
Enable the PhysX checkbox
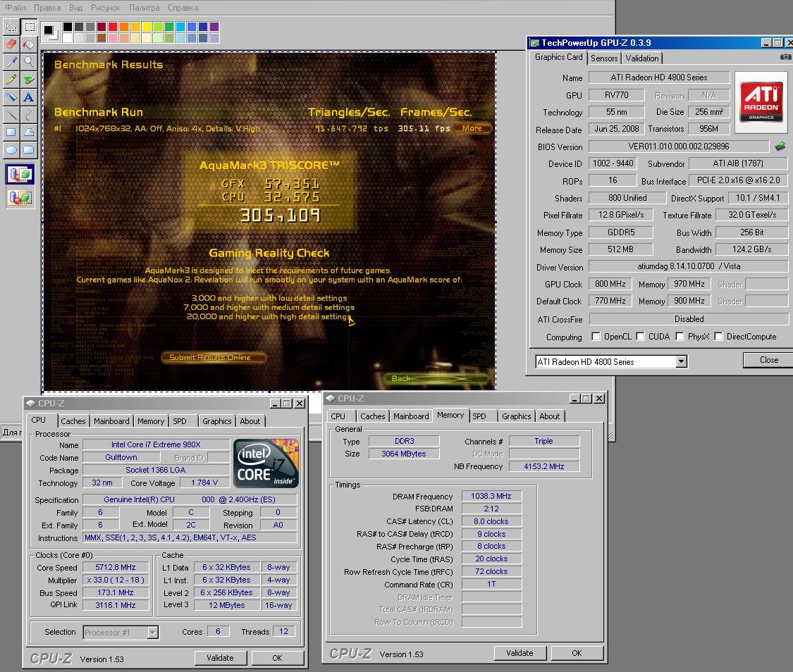pos(680,337)
